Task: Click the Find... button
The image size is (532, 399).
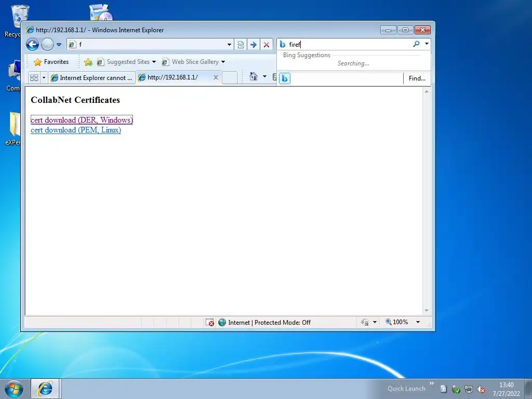Action: click(x=417, y=78)
